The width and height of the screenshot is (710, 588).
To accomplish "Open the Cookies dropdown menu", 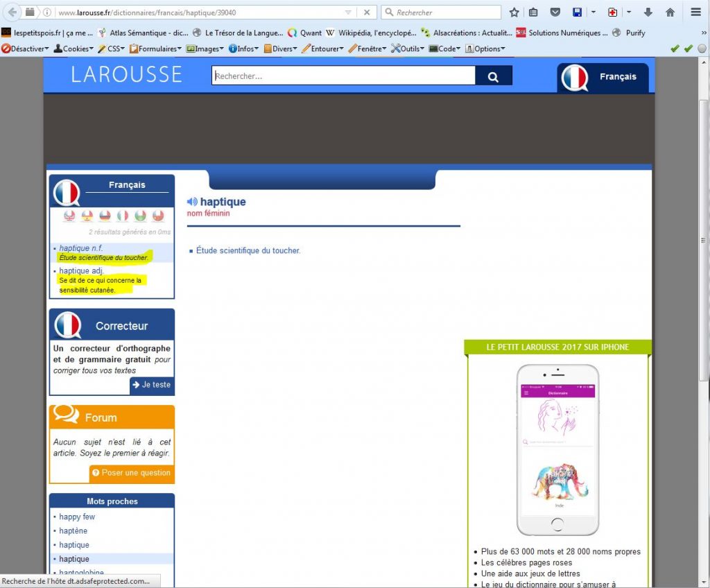I will [73, 49].
